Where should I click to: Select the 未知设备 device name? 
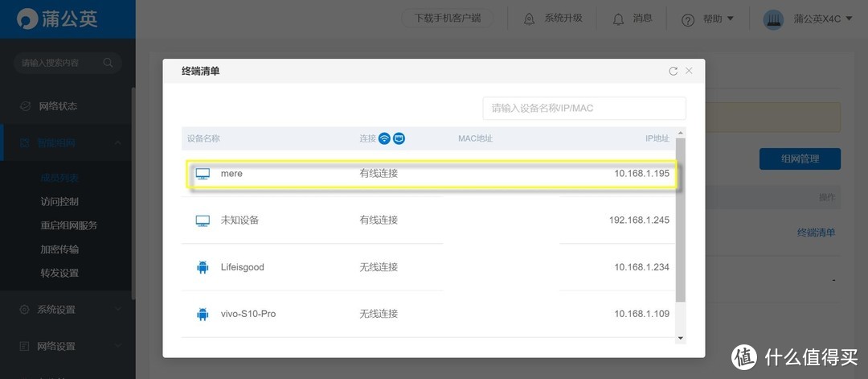pyautogui.click(x=240, y=220)
